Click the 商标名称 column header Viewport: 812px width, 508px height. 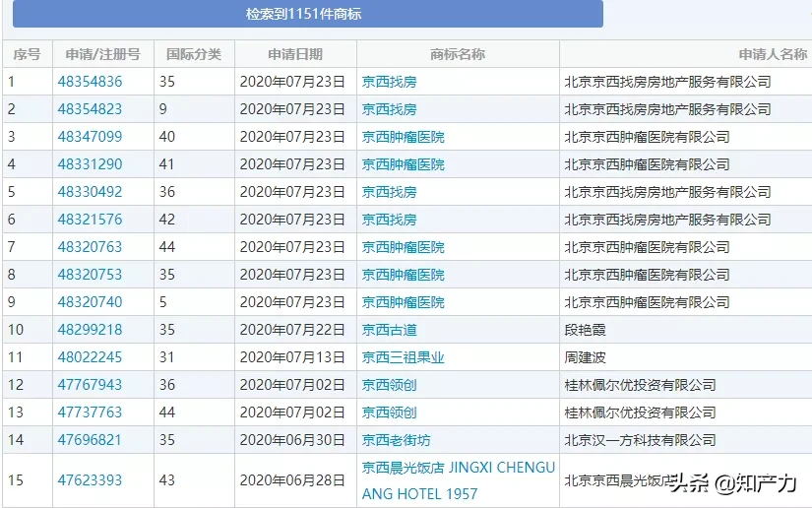coord(458,54)
